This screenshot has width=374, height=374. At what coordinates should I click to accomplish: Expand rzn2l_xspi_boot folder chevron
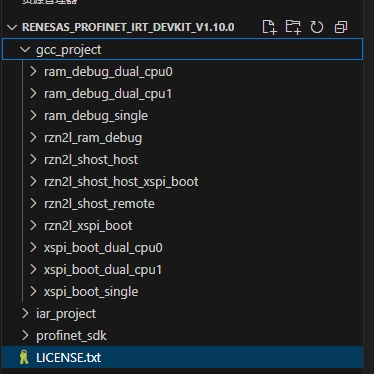[33, 225]
